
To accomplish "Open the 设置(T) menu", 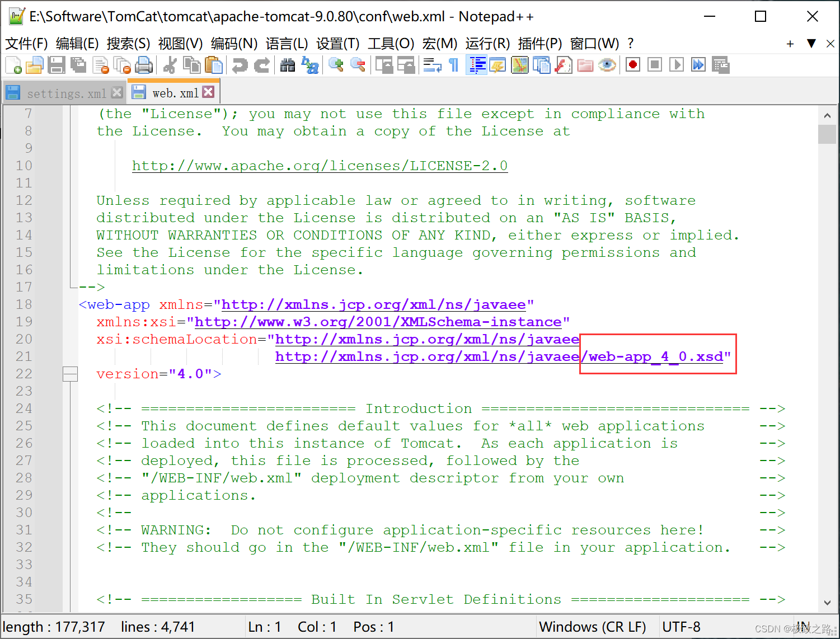I will (x=337, y=44).
